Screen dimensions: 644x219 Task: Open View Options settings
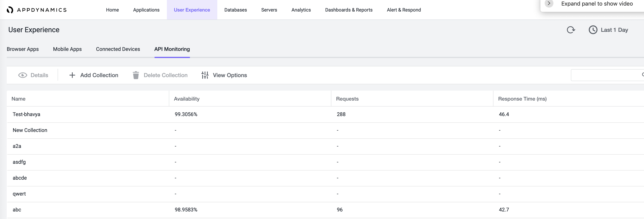224,75
